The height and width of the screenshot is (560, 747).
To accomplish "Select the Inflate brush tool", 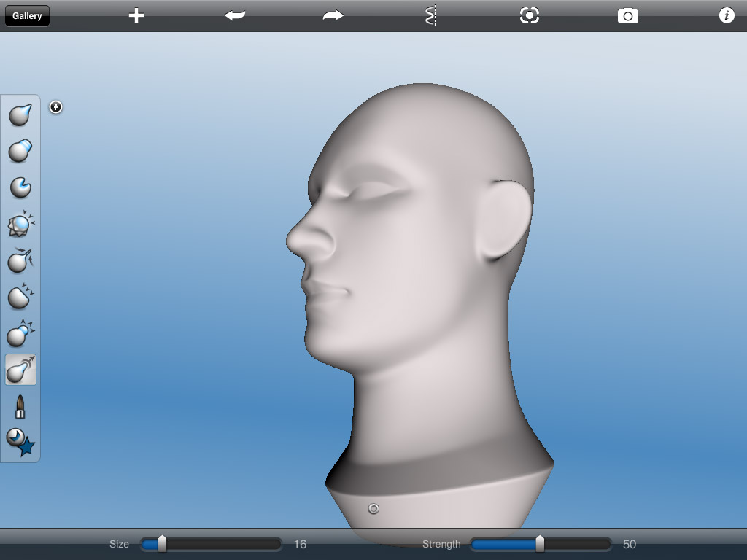I will coord(20,151).
